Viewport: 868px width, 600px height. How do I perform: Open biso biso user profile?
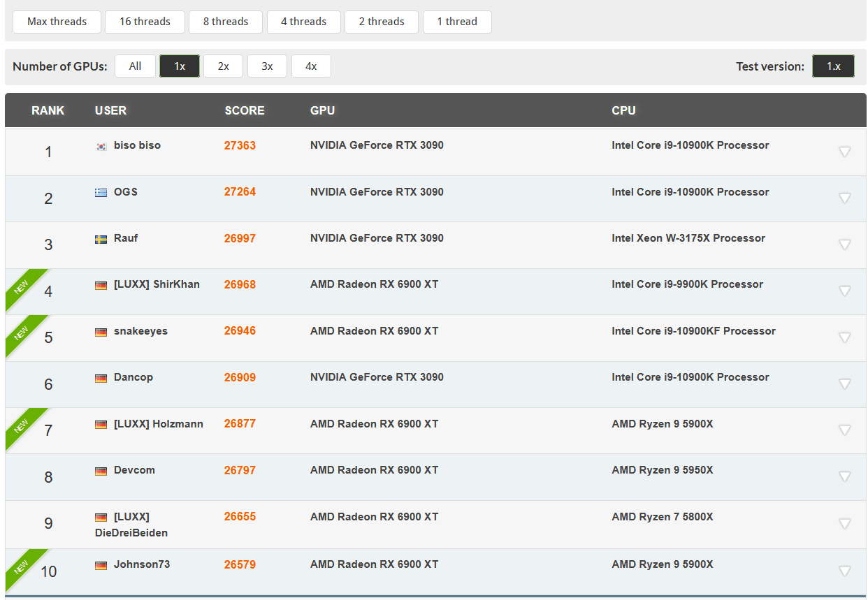(x=137, y=145)
